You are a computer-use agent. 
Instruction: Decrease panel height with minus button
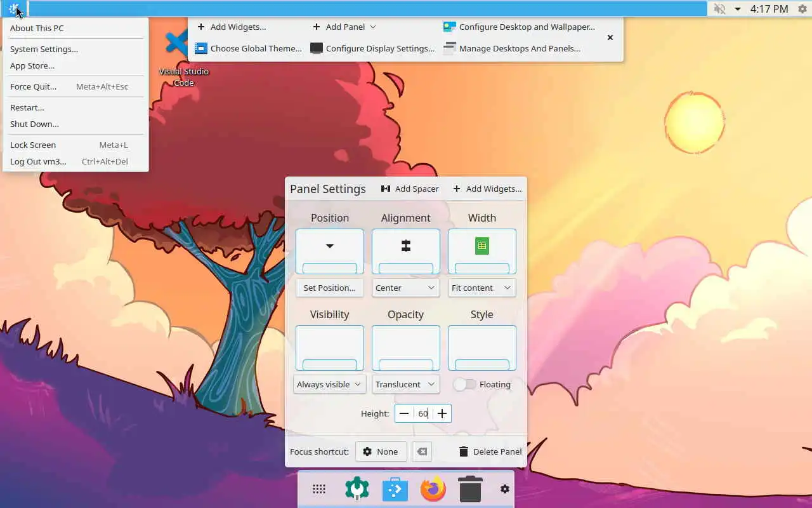tap(404, 413)
